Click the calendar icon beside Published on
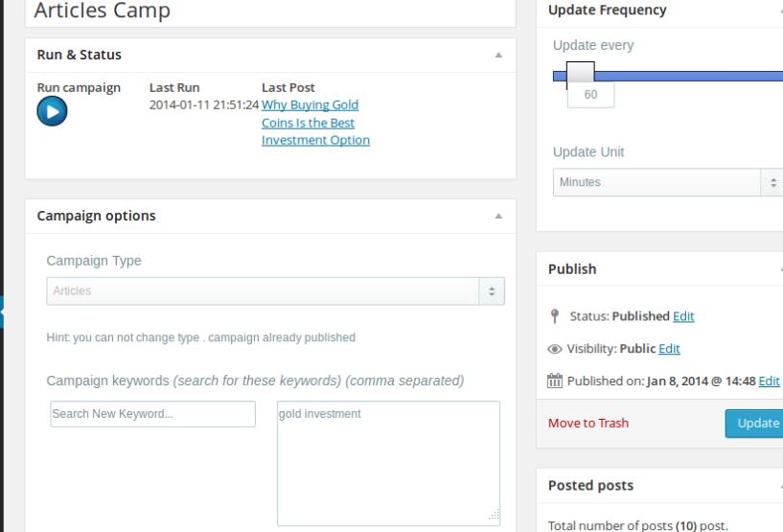 tap(555, 382)
